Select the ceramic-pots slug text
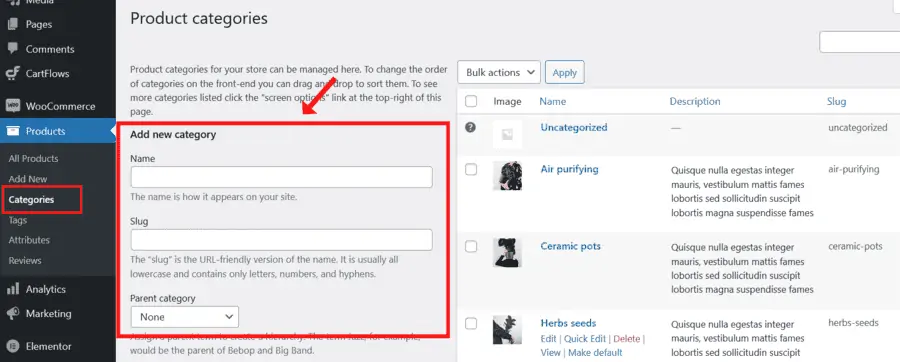The width and height of the screenshot is (900, 362). tap(855, 246)
